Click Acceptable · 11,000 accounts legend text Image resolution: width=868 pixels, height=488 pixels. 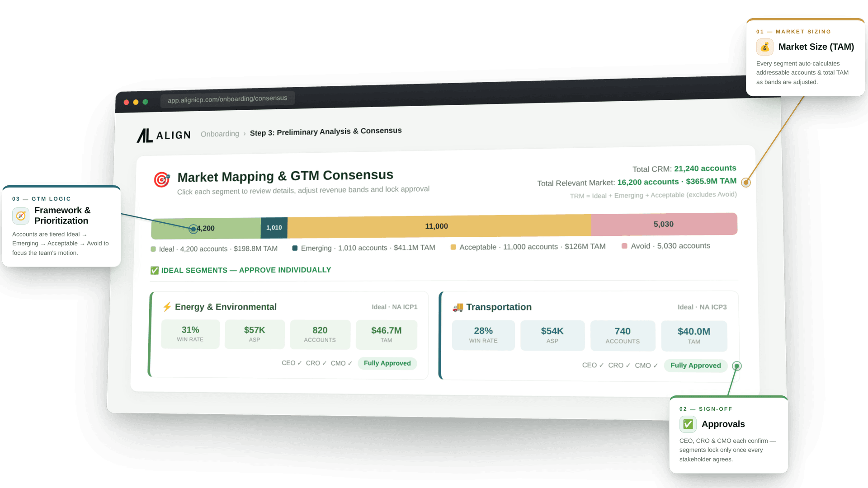pos(532,247)
